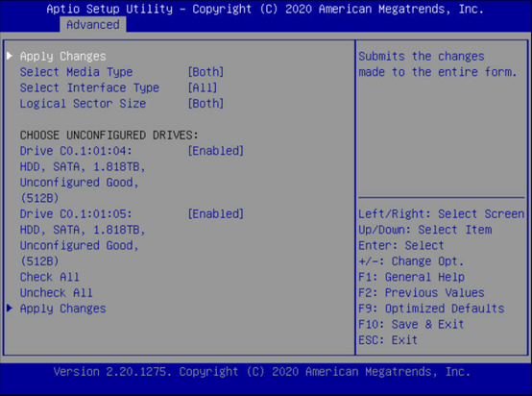
Task: Select the top Apply Changes entry
Action: click(63, 56)
